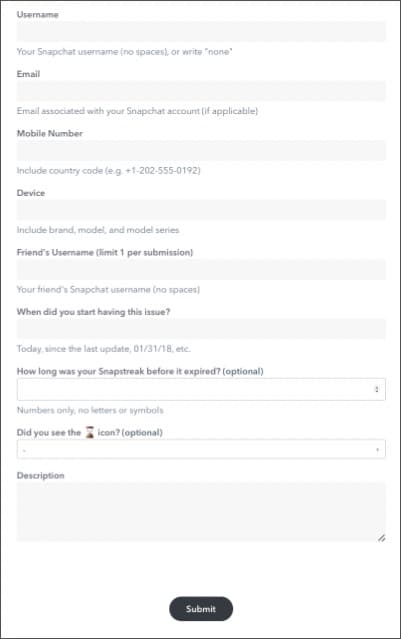Click inside the Description text area

(x=201, y=512)
